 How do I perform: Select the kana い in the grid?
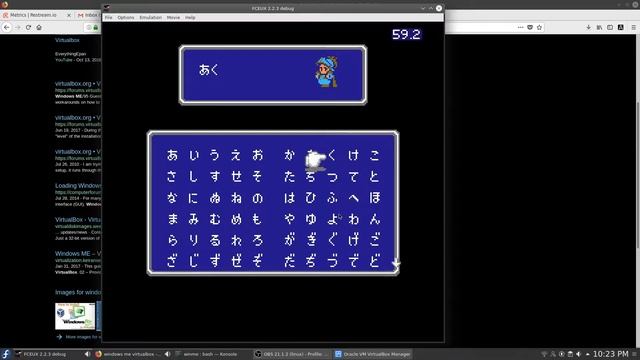[194, 155]
